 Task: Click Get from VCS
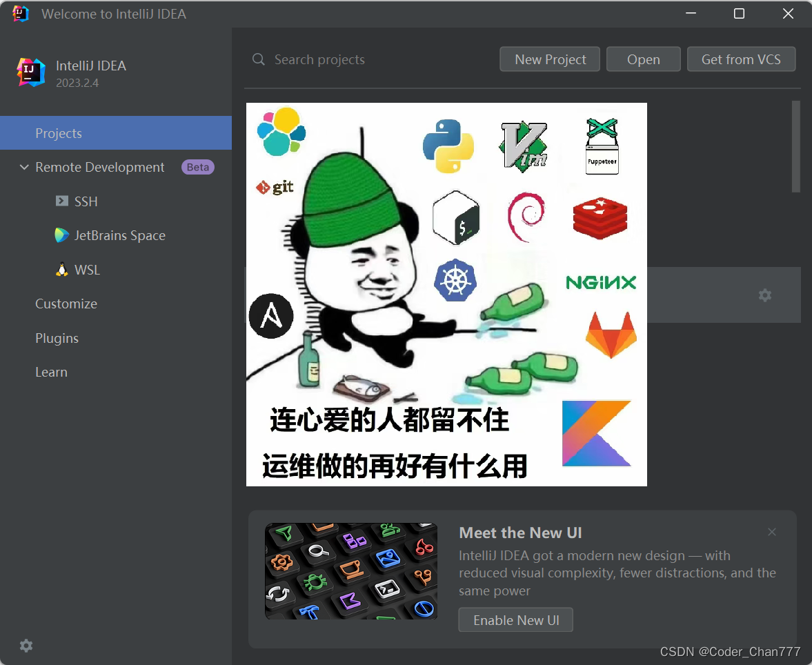pos(741,59)
